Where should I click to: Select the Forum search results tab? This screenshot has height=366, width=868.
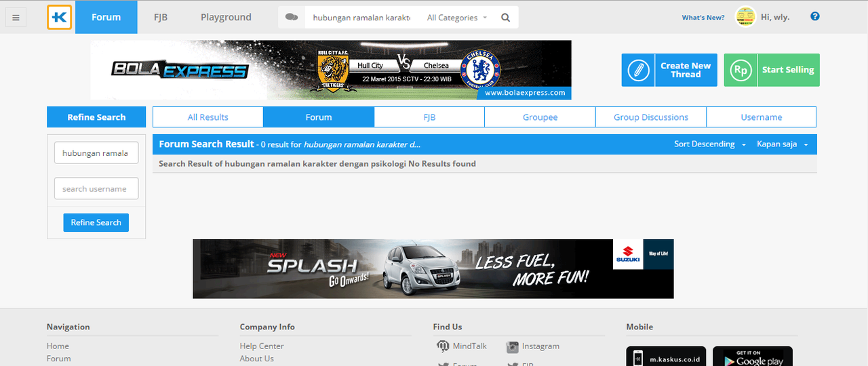pos(319,117)
